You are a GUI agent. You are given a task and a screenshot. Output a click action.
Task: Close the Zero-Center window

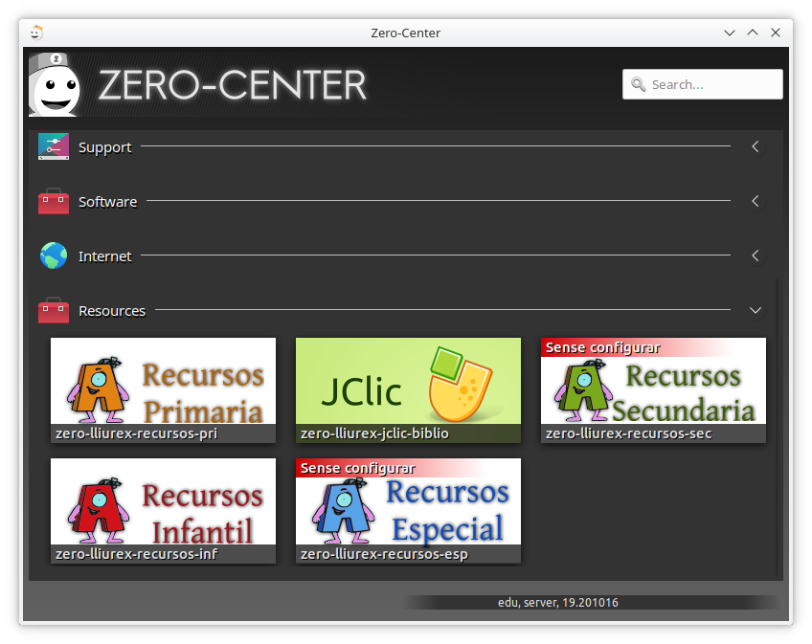776,33
